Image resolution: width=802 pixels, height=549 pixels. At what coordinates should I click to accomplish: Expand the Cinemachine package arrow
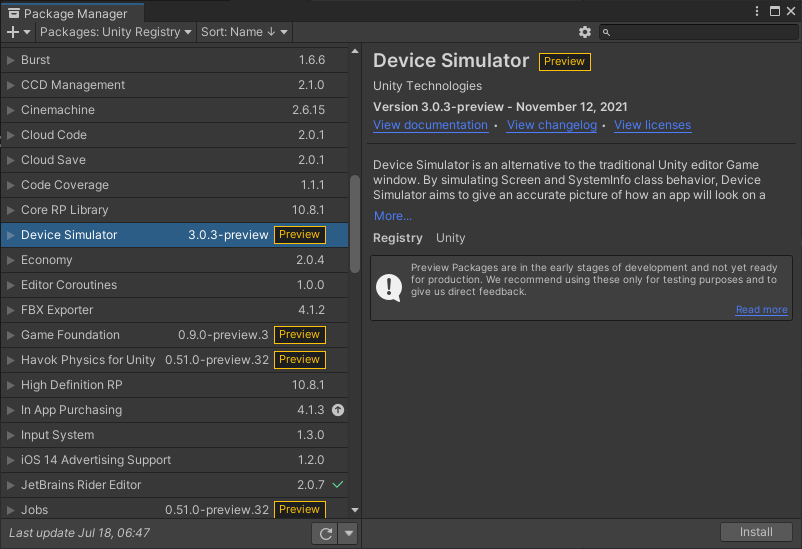click(10, 110)
